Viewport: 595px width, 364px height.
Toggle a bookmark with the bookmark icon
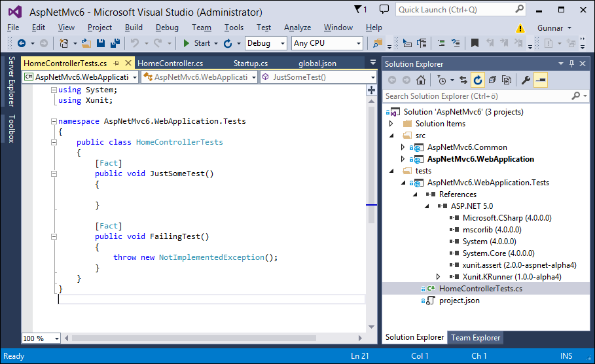click(475, 43)
